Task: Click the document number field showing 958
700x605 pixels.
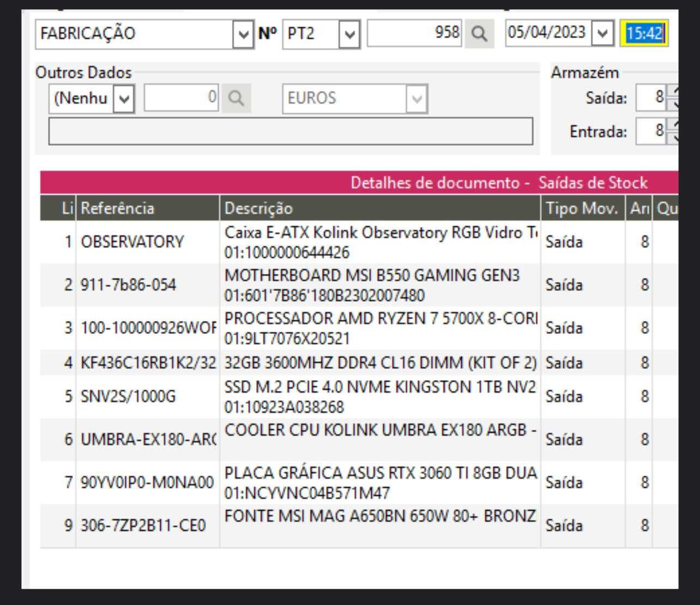Action: click(414, 33)
